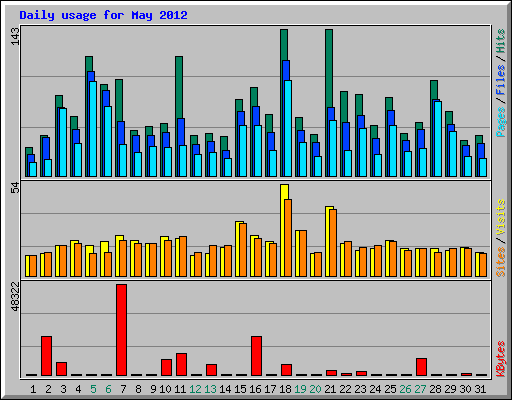Click the day 24 x-axis label
This screenshot has height=400, width=512.
point(375,389)
